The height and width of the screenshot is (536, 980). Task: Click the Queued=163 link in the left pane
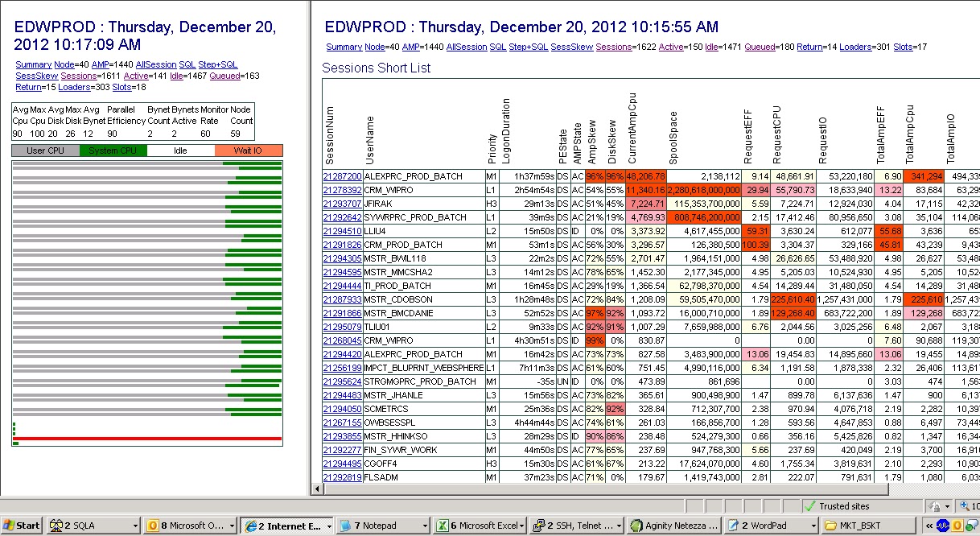pos(226,76)
